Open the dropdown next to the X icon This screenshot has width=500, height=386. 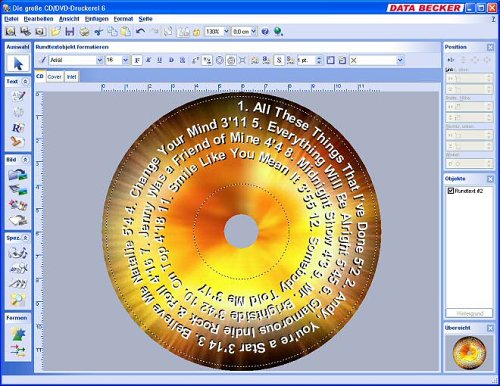pyautogui.click(x=400, y=60)
